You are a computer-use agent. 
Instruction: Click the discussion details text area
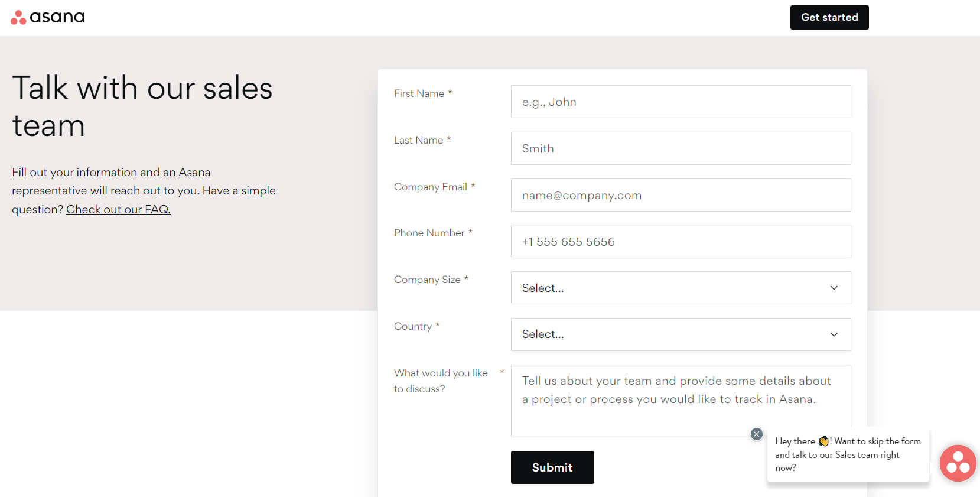click(x=681, y=401)
